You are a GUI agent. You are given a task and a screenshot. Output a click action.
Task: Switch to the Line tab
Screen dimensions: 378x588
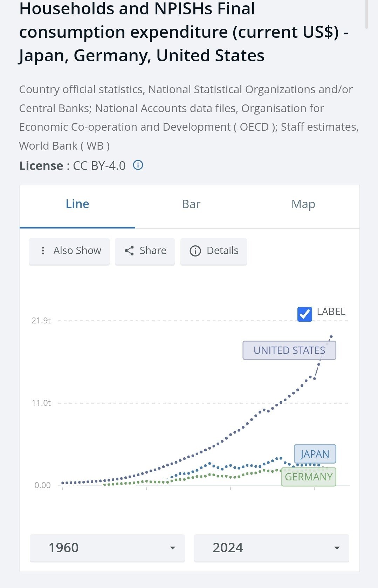[77, 204]
